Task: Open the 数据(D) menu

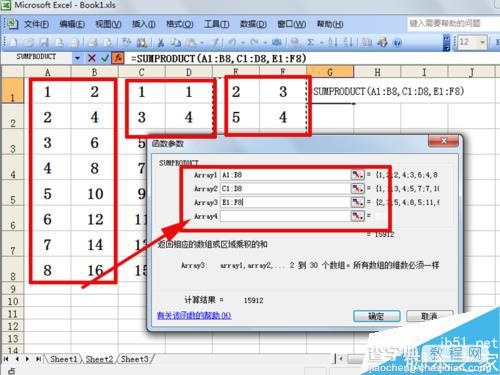Action: click(253, 24)
